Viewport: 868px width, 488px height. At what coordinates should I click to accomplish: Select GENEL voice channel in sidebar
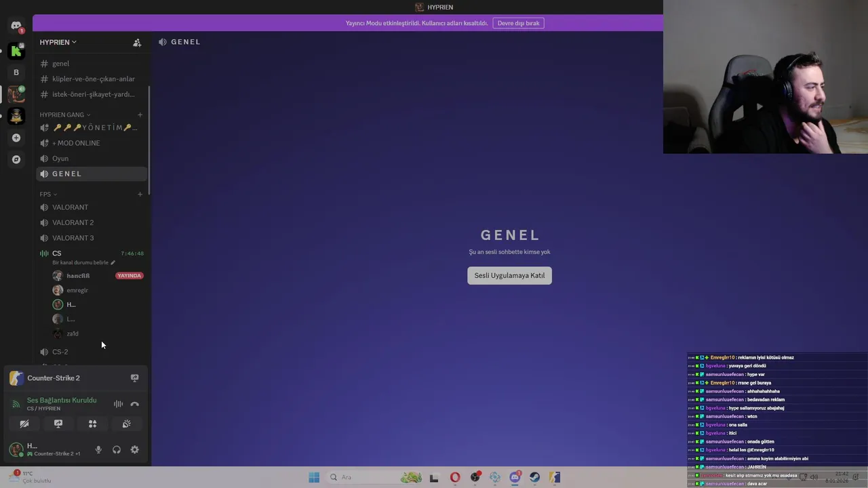coord(92,174)
